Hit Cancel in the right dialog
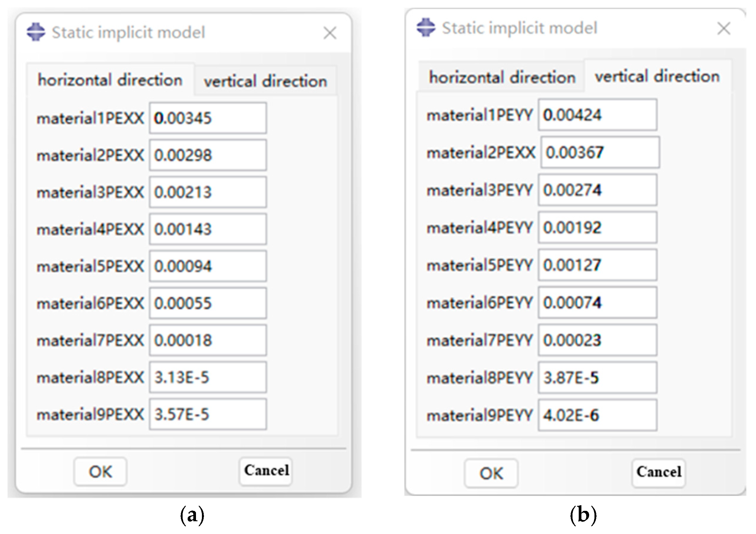 659,472
